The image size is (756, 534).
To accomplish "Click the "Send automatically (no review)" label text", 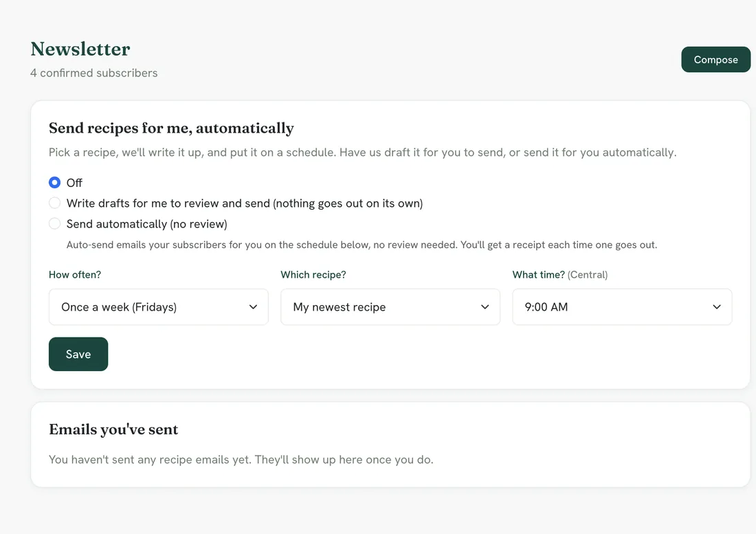I will point(146,224).
